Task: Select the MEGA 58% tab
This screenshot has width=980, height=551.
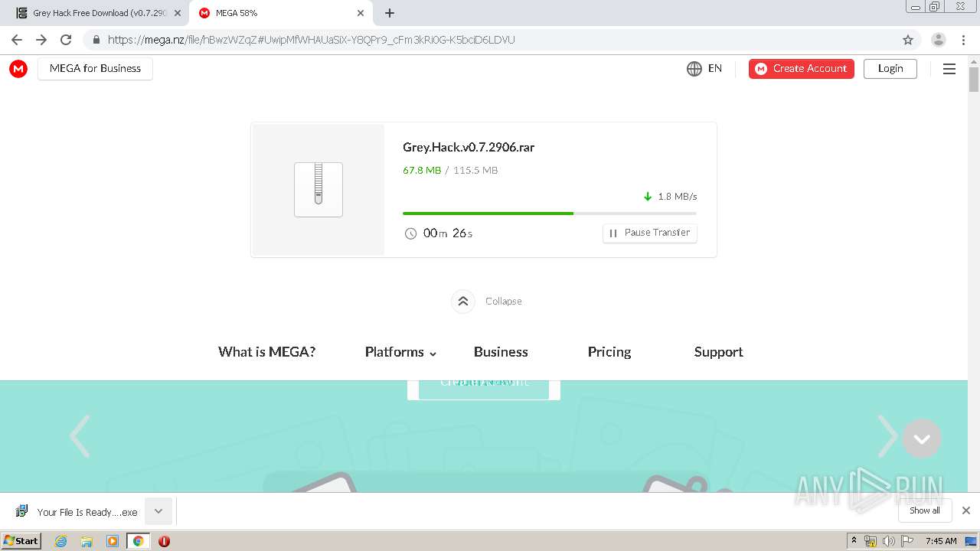Action: point(279,13)
